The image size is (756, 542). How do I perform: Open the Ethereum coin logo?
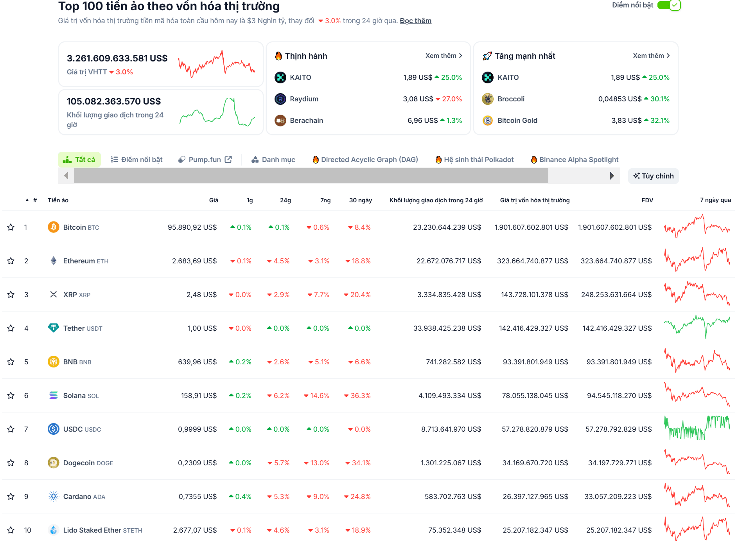pos(54,261)
